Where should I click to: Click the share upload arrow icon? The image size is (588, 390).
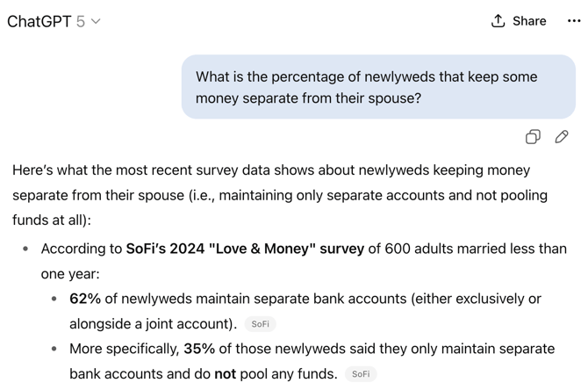[498, 21]
